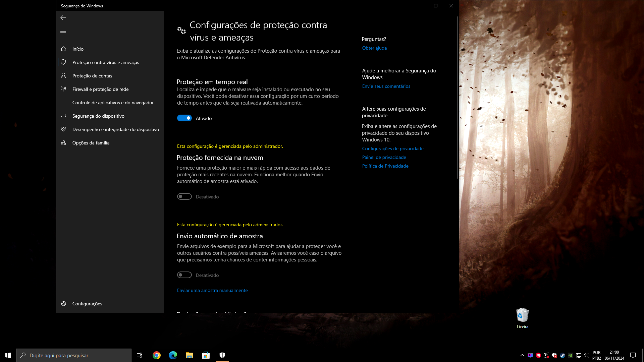
Task: Select Segurança do dispositivo
Action: click(110, 116)
